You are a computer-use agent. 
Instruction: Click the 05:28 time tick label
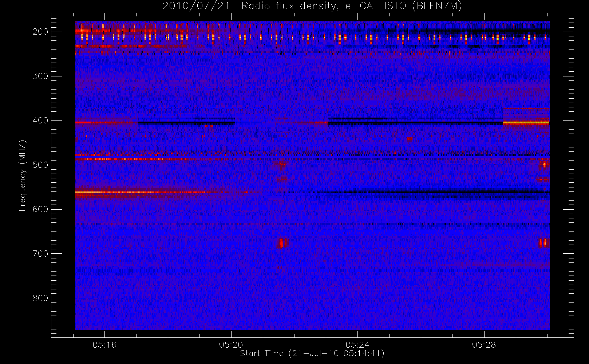484,345
